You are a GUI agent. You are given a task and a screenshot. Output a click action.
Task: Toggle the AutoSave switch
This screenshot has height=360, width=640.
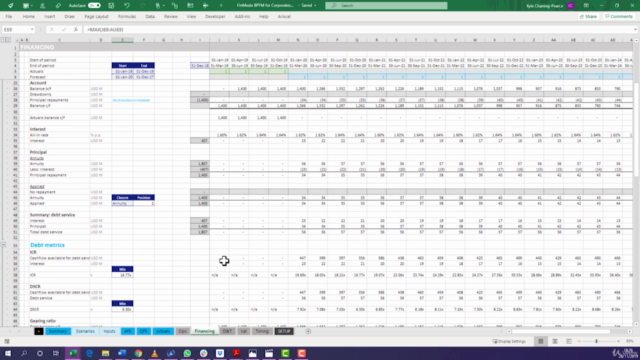coord(94,6)
